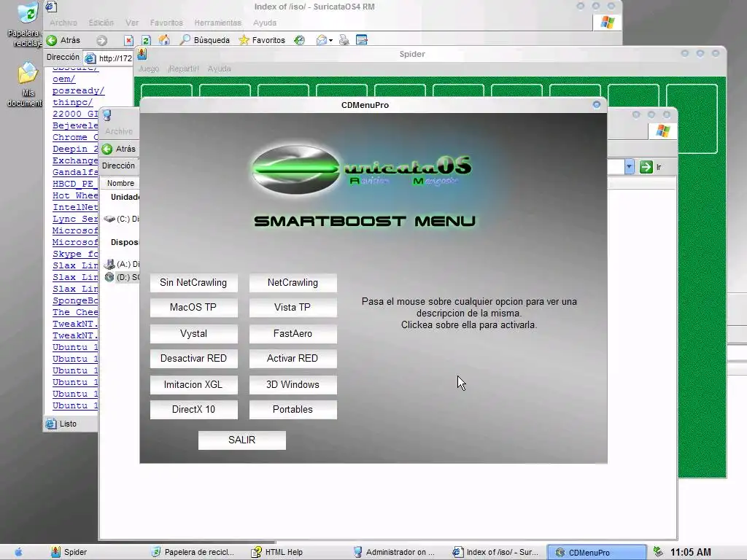747x560 pixels.
Task: Open the Hot Wheels link in listing
Action: click(75, 195)
